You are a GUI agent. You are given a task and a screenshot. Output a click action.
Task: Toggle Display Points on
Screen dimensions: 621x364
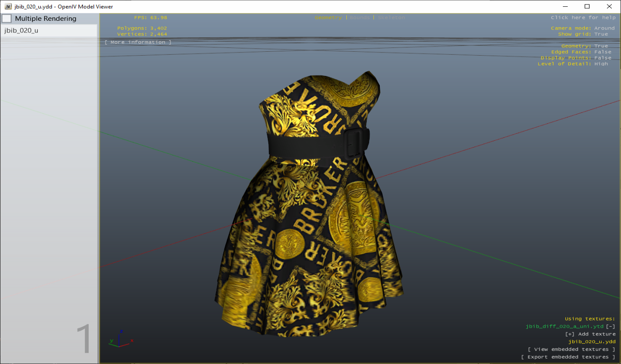point(602,58)
